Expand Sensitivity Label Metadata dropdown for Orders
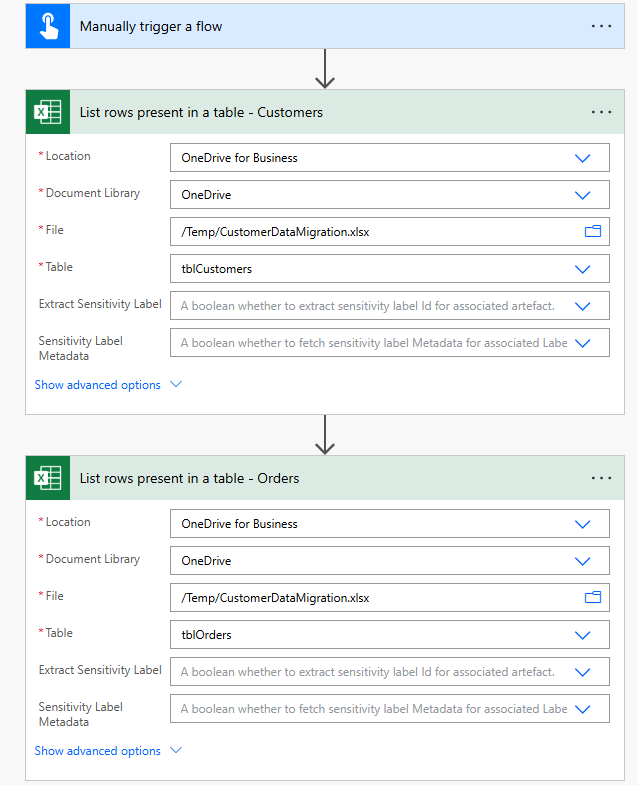 click(x=583, y=709)
